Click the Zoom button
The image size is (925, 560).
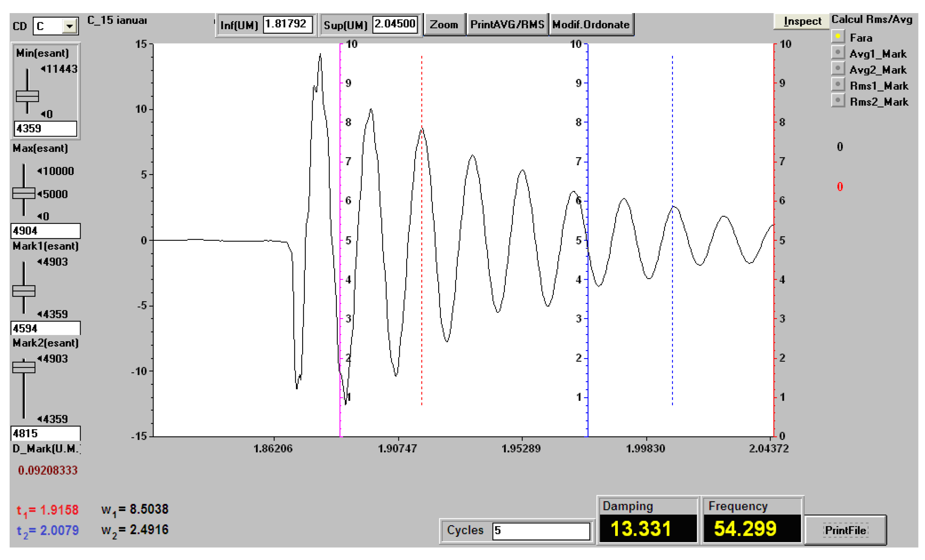[444, 25]
